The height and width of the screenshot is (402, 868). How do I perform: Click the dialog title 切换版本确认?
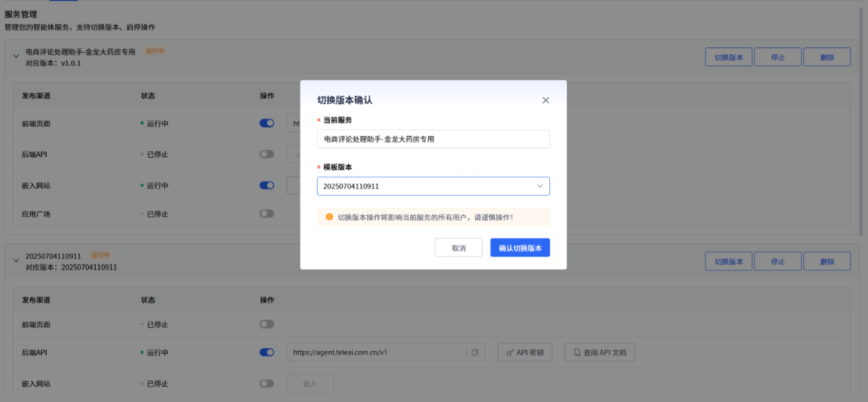click(x=345, y=100)
